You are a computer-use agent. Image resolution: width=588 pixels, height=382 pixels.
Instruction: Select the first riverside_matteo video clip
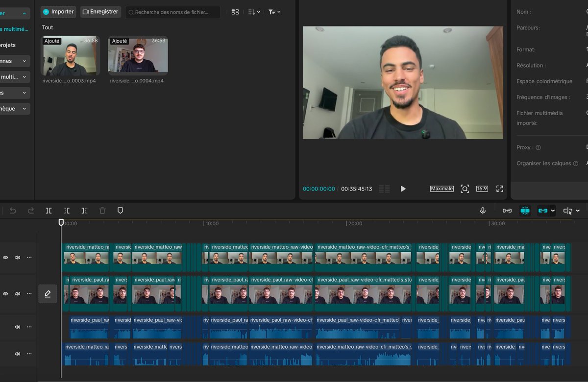pyautogui.click(x=86, y=258)
